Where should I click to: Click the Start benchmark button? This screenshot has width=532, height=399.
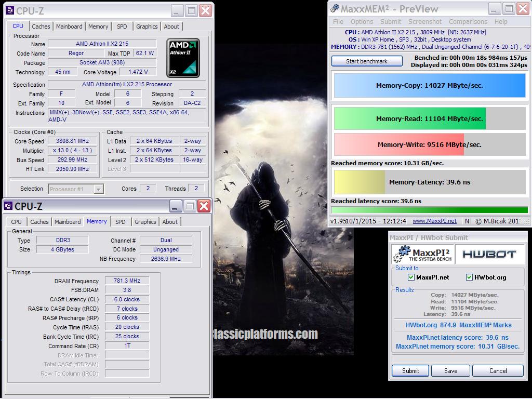coord(367,61)
